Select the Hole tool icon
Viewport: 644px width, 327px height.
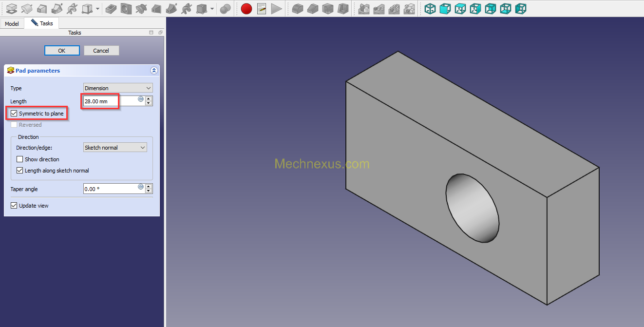coord(126,8)
